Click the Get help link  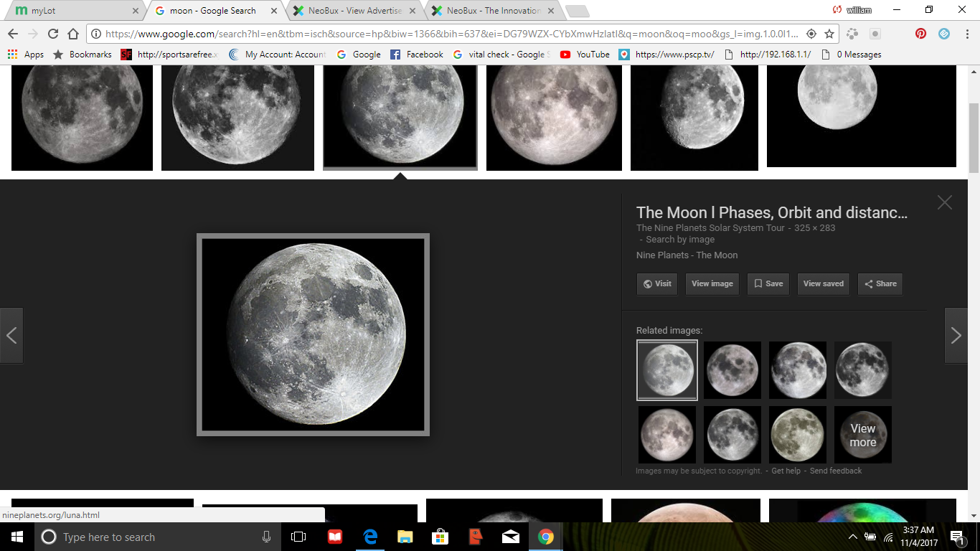point(786,471)
